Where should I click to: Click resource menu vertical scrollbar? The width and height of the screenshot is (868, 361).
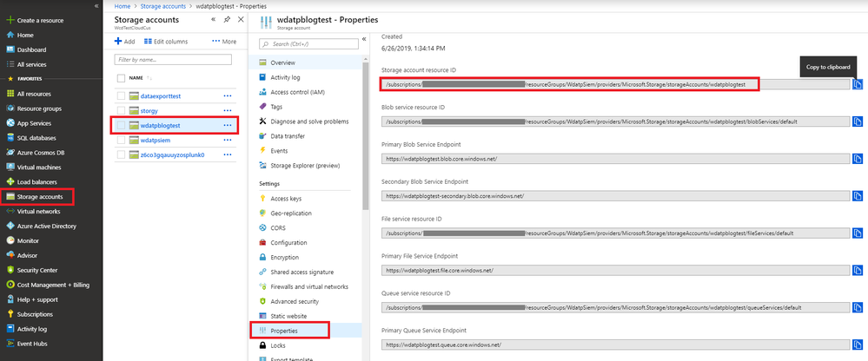pos(365,135)
